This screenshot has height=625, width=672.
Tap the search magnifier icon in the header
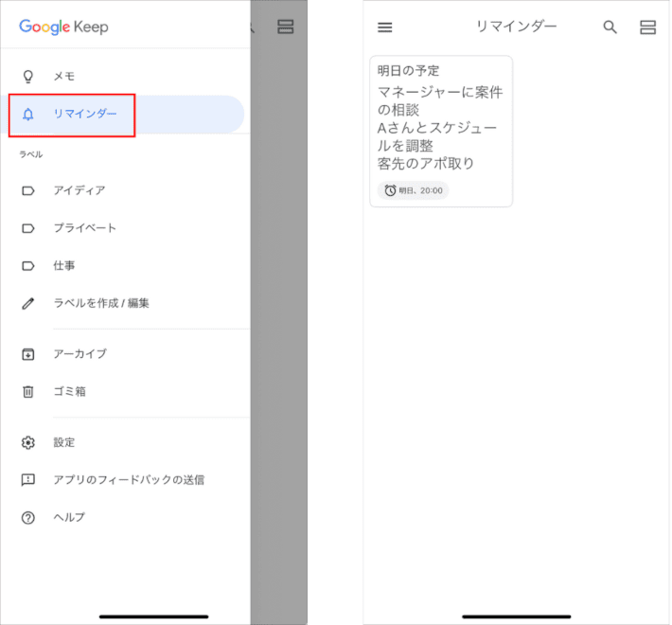coord(610,27)
